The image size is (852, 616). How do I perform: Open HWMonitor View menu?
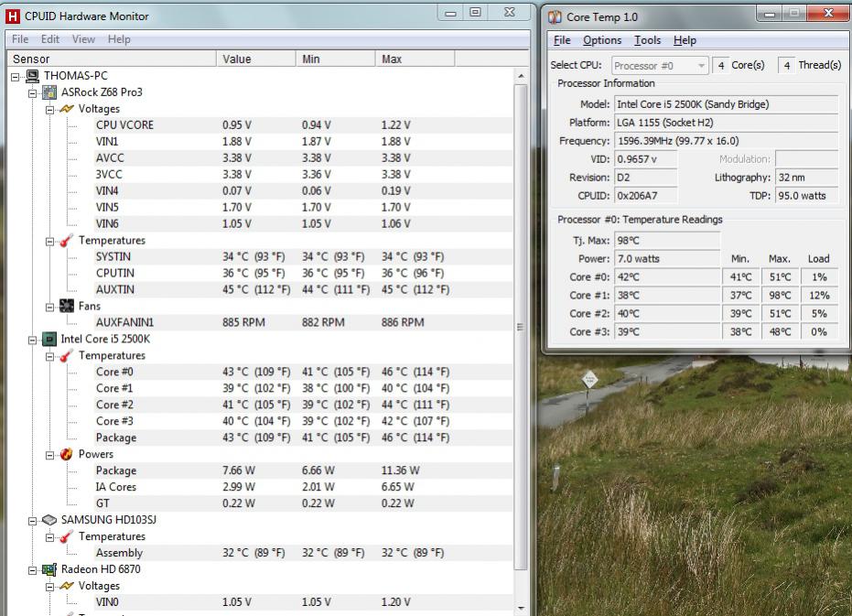click(x=83, y=39)
